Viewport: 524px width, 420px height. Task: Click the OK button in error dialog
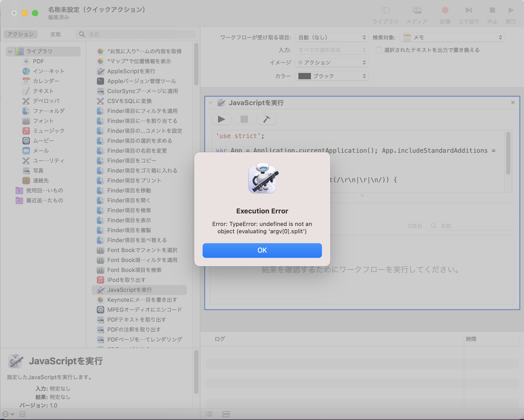point(262,250)
